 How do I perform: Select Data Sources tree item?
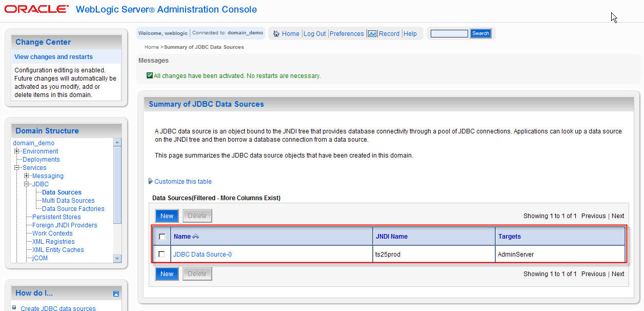click(x=62, y=192)
